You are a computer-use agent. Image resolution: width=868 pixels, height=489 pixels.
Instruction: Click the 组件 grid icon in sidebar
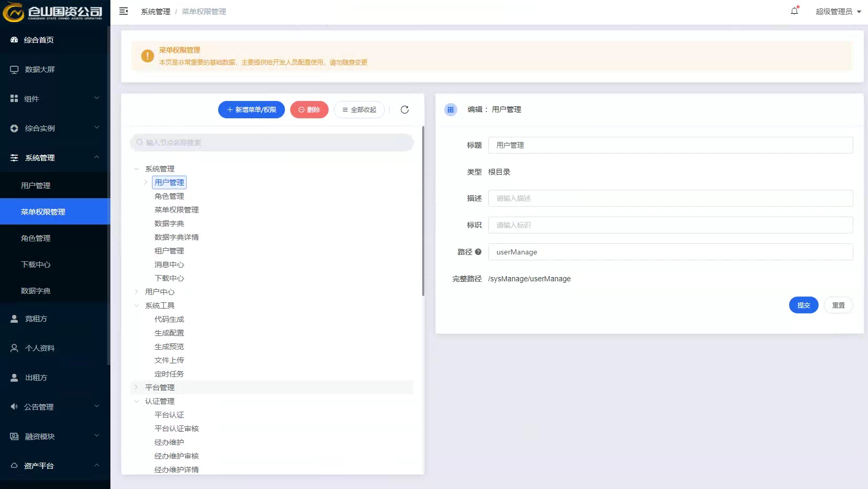[x=14, y=98]
